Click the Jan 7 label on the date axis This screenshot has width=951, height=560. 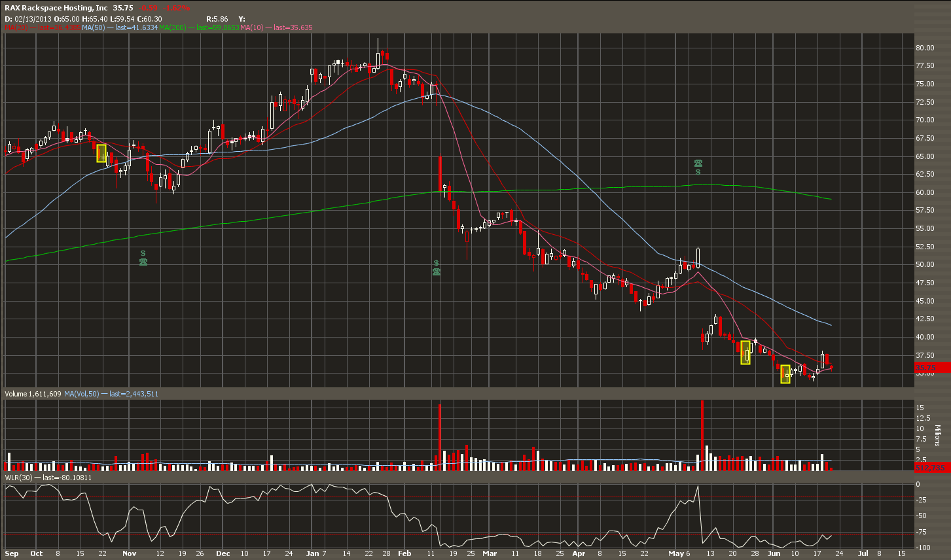317,553
